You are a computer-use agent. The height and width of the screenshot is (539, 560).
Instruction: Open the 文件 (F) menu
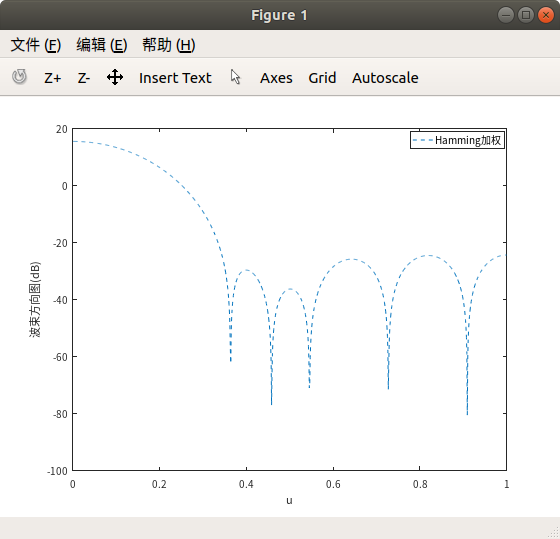click(x=36, y=45)
